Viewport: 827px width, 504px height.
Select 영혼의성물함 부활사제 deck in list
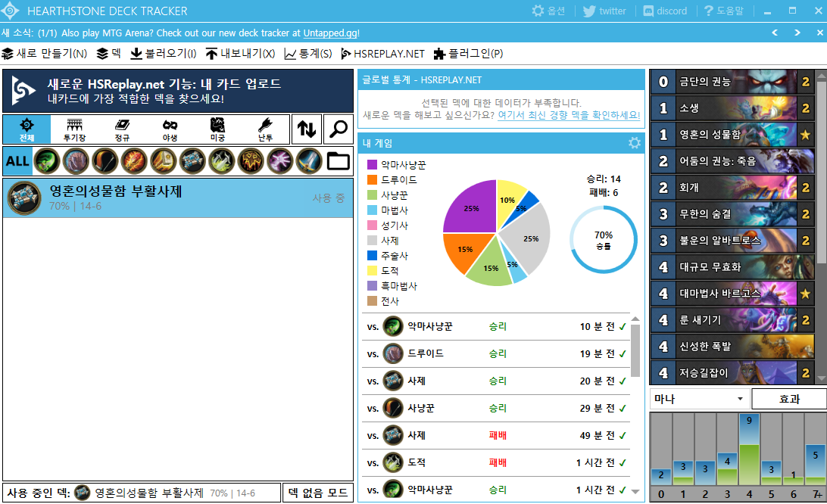tap(178, 198)
